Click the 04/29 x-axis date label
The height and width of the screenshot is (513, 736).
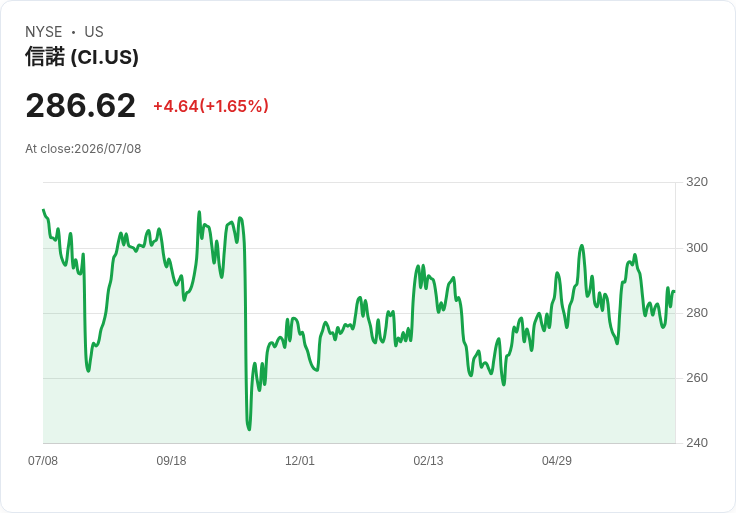(557, 460)
